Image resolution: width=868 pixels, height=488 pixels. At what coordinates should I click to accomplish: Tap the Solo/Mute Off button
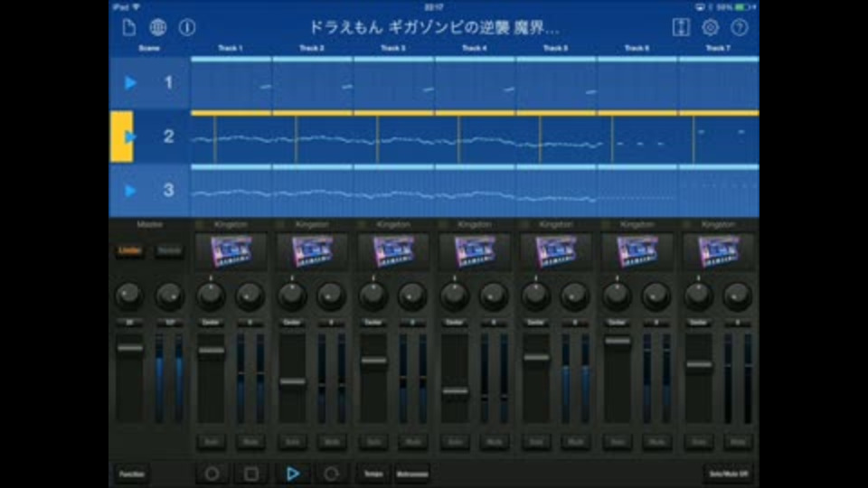pyautogui.click(x=729, y=474)
